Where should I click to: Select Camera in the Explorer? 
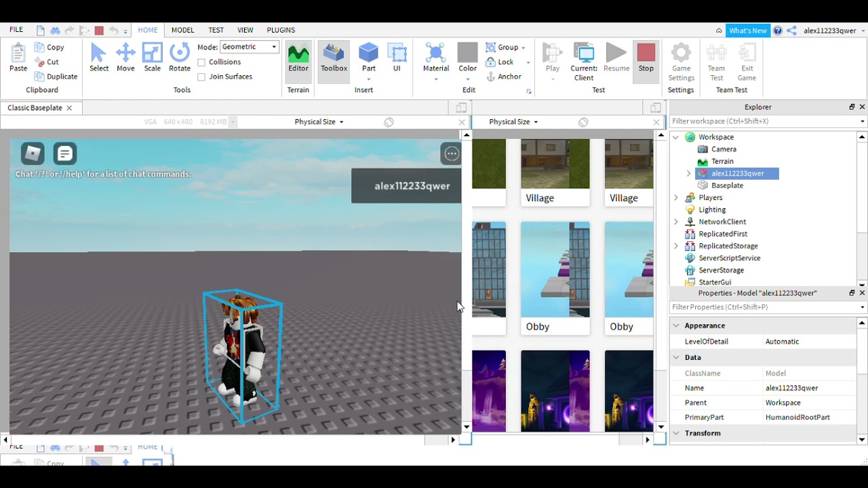[x=724, y=149]
